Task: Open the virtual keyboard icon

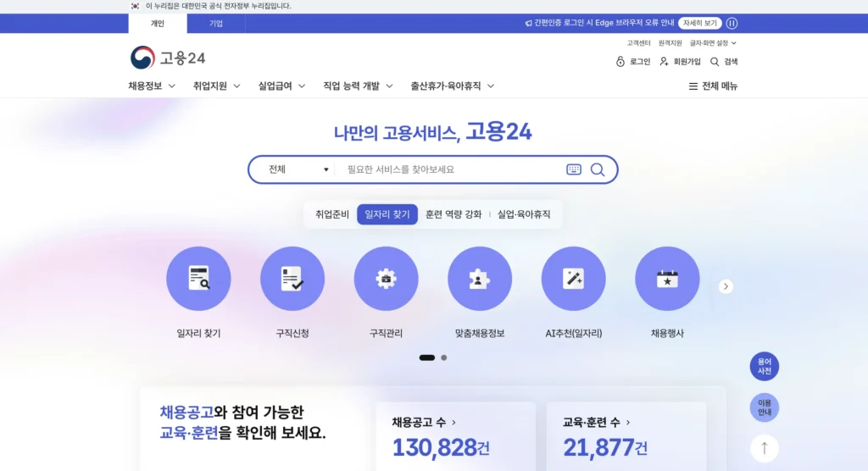Action: coord(574,169)
